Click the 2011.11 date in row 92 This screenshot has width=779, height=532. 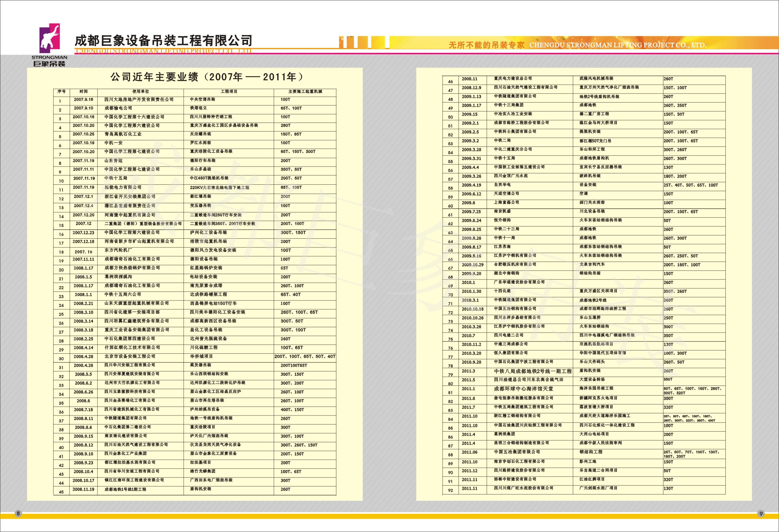pos(469,488)
